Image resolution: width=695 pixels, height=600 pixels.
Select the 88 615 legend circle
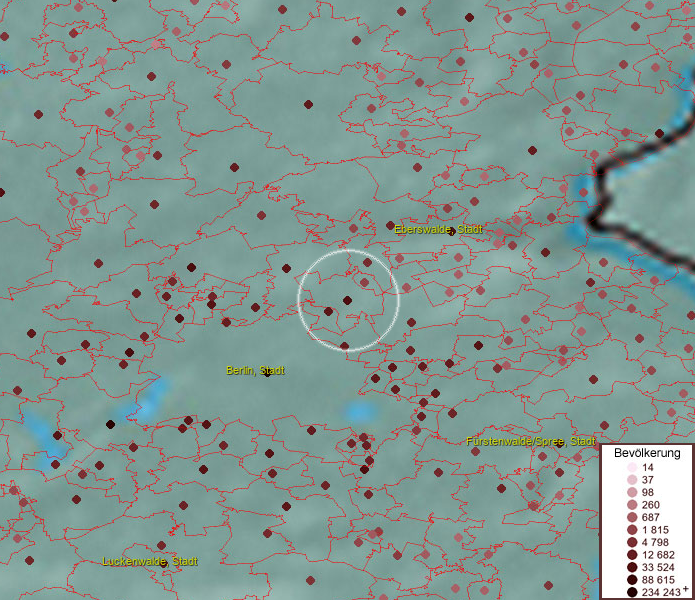pos(632,580)
